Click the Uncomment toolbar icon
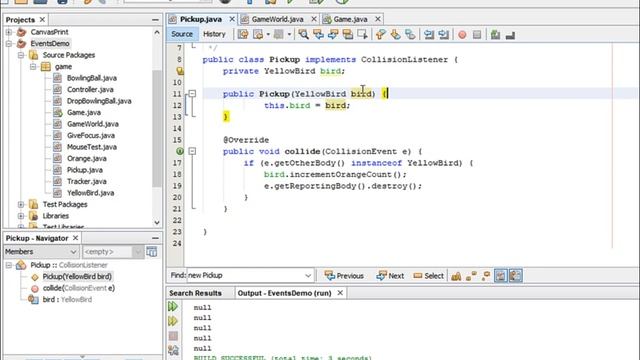640x360 pixels. 510,35
